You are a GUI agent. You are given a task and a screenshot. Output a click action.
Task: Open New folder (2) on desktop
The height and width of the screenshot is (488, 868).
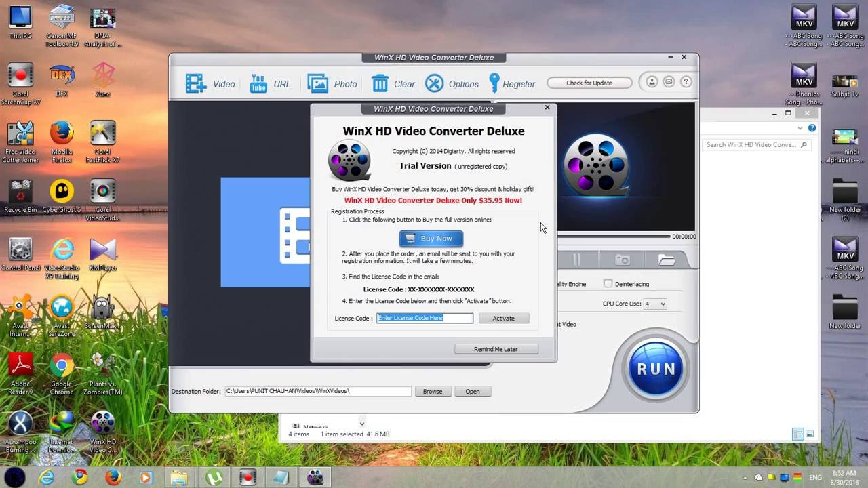point(845,201)
